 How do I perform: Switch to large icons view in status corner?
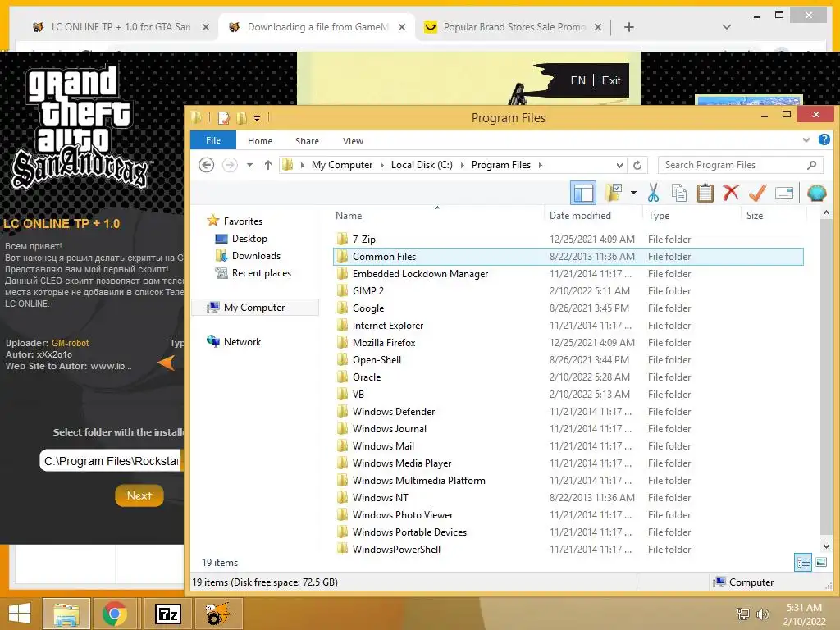[x=820, y=563]
